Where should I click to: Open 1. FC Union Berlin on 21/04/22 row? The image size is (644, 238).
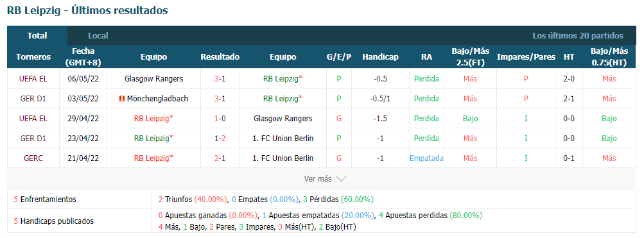(x=283, y=158)
